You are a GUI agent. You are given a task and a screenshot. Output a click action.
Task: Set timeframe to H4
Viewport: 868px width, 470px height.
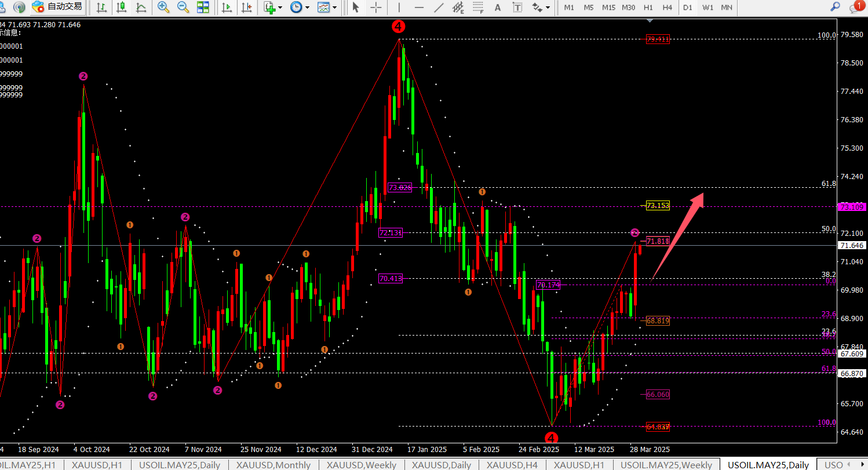[x=668, y=8]
